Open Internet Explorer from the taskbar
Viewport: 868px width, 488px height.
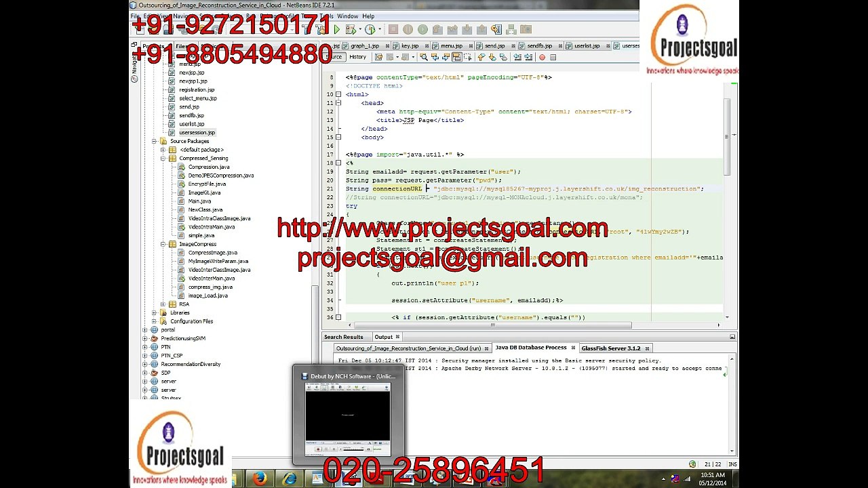[290, 479]
